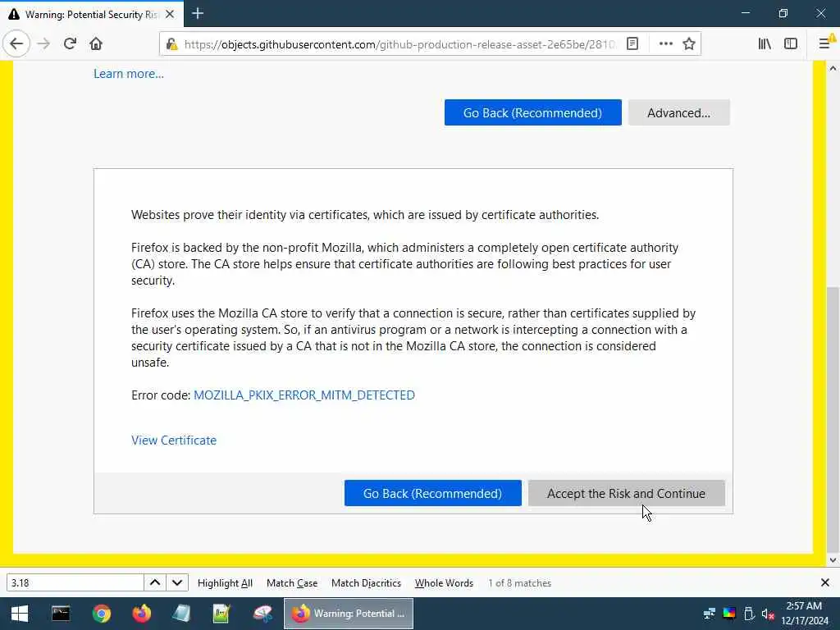Open the page actions three-dot menu
Screen dimensions: 840x630
[x=666, y=44]
